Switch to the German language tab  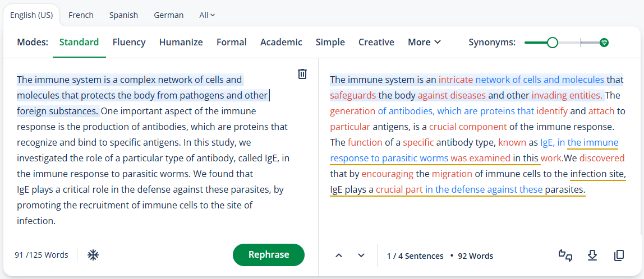[x=169, y=15]
